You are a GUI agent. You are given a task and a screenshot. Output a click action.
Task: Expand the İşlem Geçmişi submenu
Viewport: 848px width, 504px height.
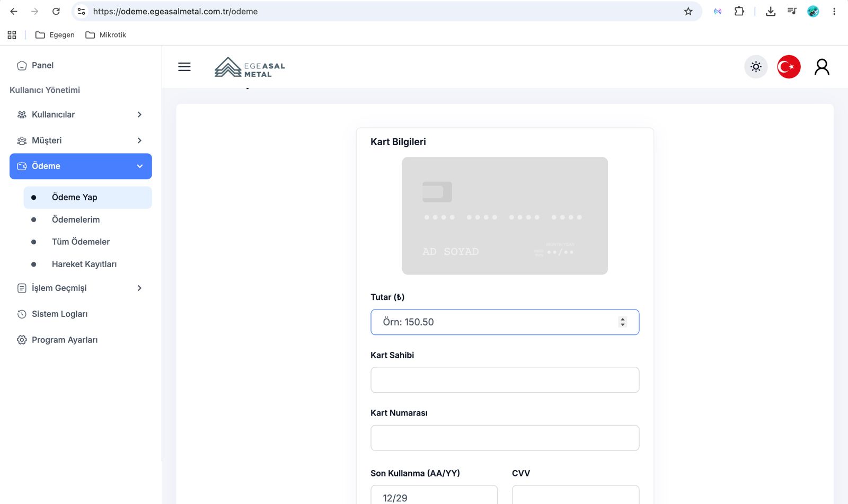(81, 288)
